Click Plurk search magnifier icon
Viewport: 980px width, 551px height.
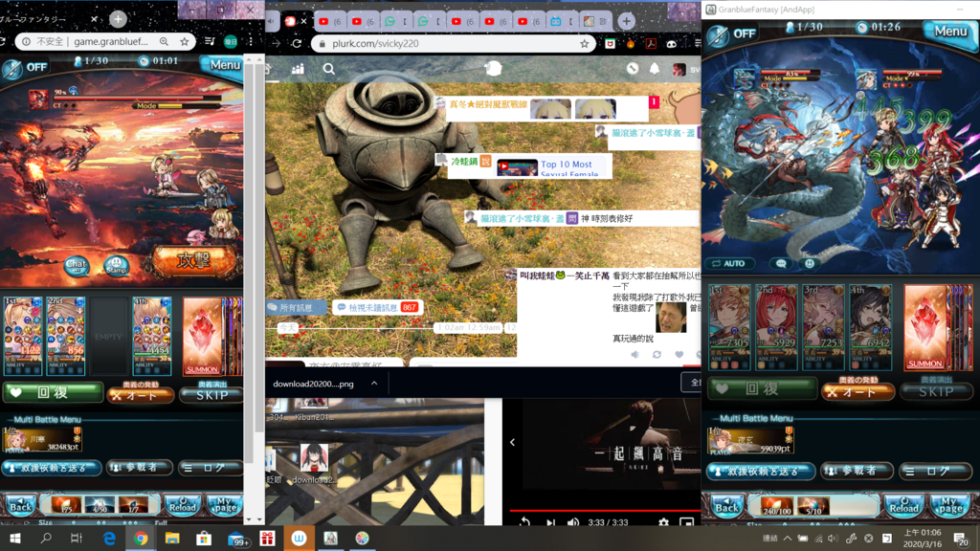pos(329,69)
